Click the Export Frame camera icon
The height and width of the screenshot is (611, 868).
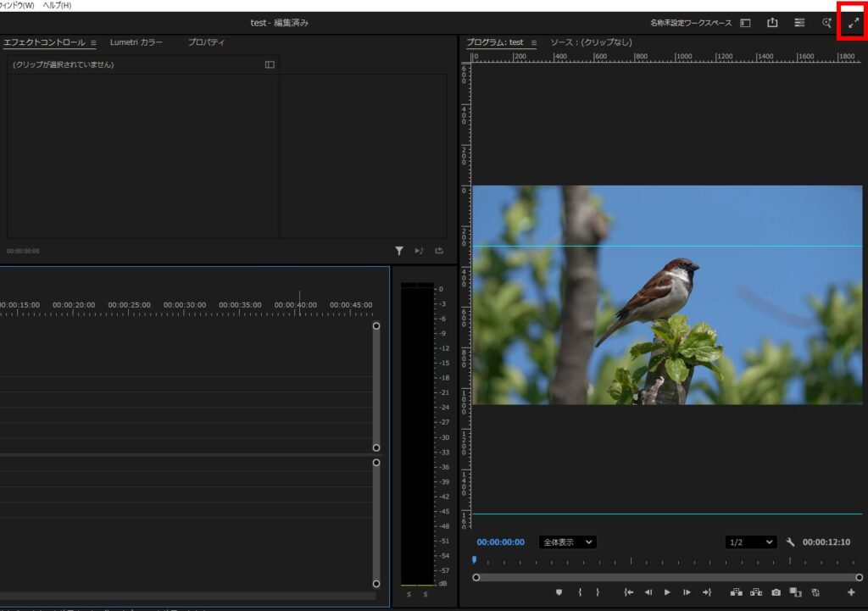776,592
